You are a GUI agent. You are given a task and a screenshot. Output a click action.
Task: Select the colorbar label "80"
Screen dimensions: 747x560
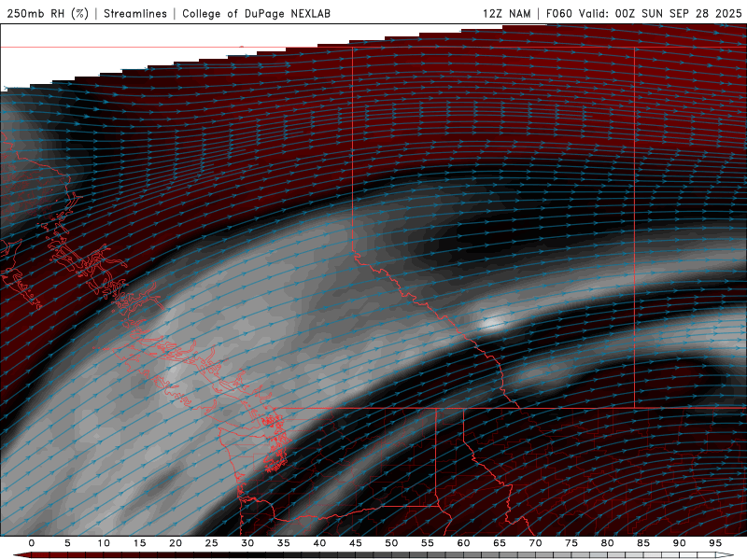pos(608,543)
